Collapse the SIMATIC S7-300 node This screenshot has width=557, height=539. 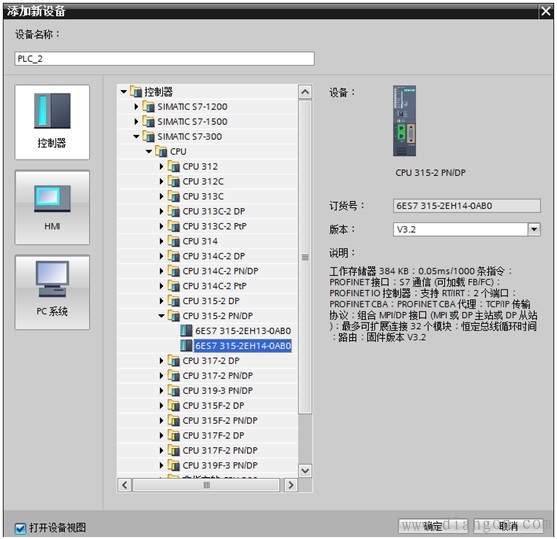(x=136, y=136)
